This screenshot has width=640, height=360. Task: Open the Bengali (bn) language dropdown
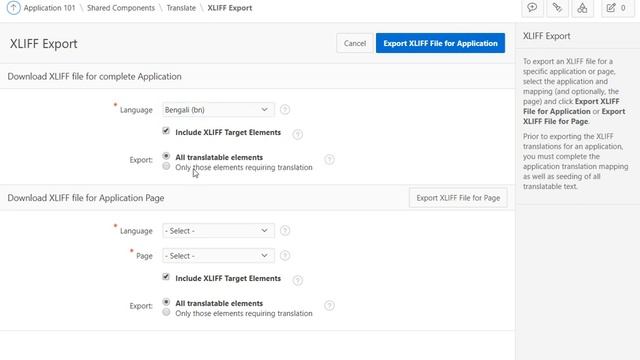pyautogui.click(x=218, y=109)
